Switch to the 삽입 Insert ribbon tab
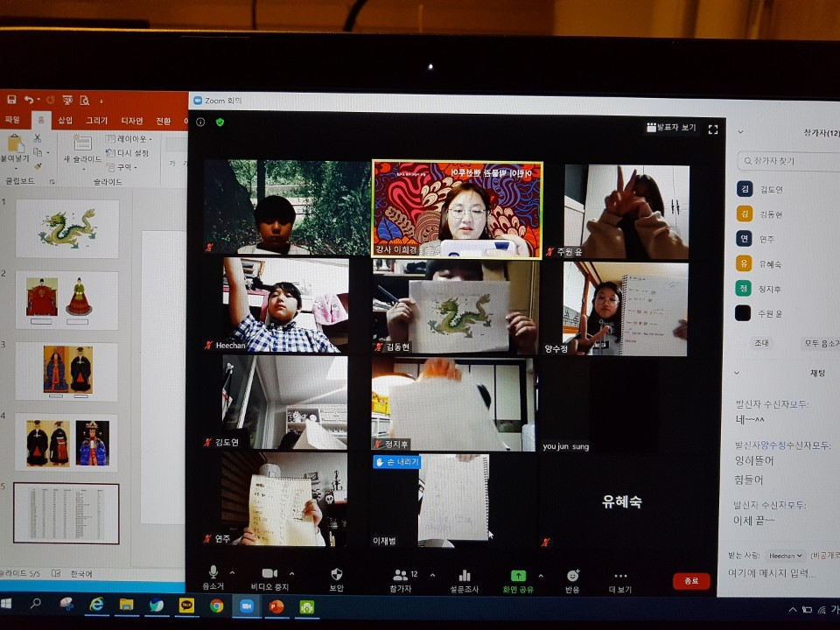840x630 pixels. coord(64,120)
